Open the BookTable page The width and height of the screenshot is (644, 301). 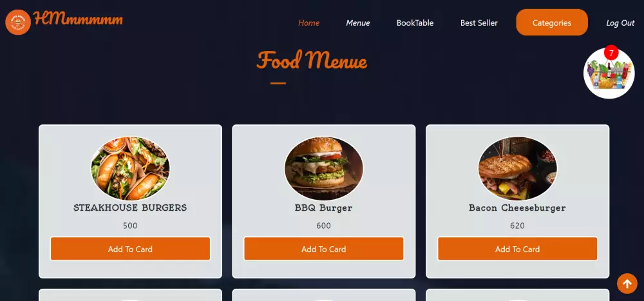[x=415, y=23]
